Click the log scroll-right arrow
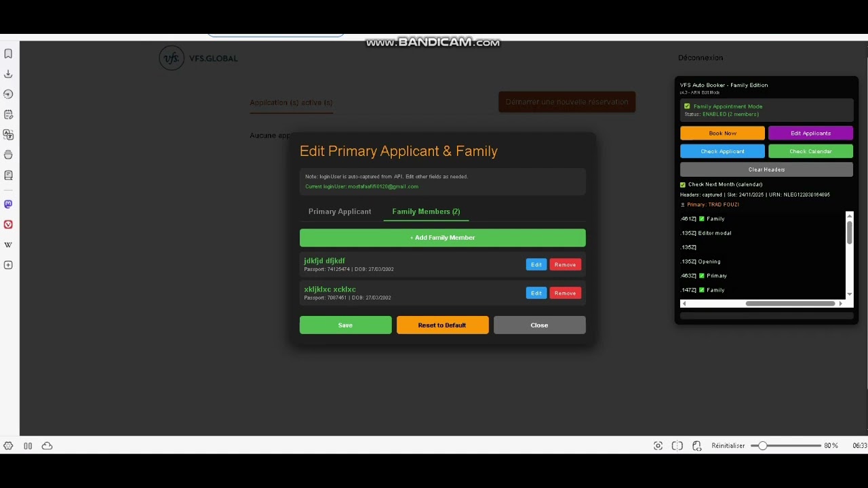The width and height of the screenshot is (868, 488). [x=841, y=304]
